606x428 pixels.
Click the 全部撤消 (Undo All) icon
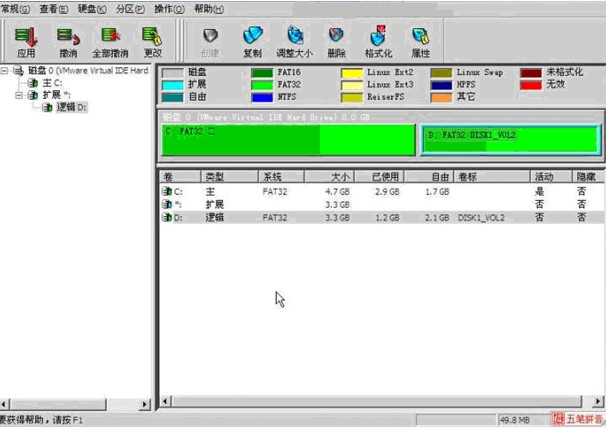pyautogui.click(x=110, y=42)
